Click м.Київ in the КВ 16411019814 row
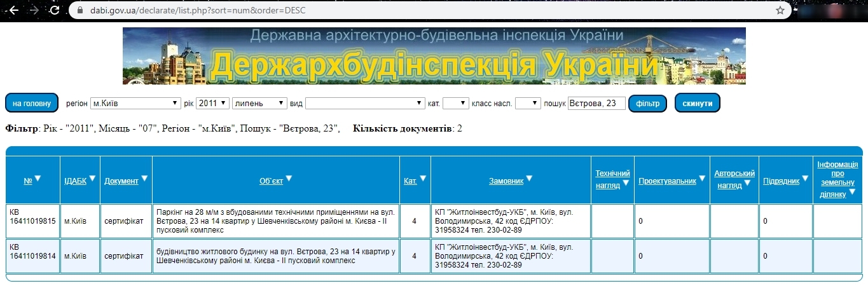Viewport: 868px width, 286px height. point(75,255)
